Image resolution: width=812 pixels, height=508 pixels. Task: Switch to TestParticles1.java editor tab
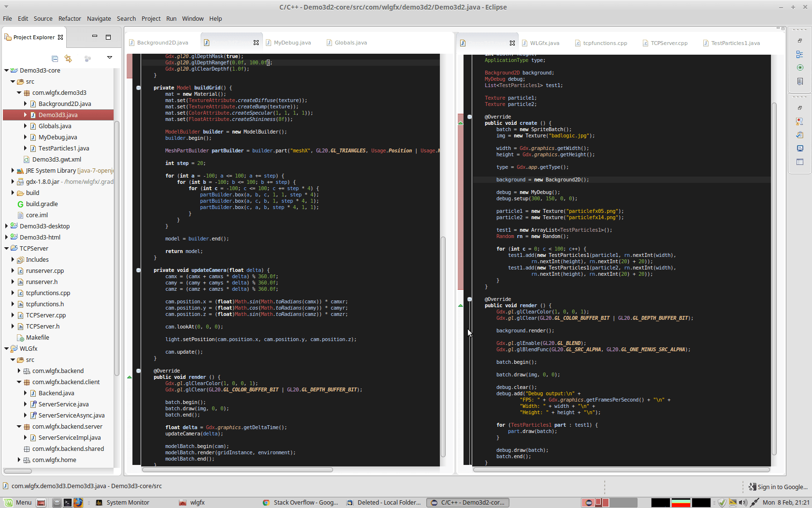(731, 43)
